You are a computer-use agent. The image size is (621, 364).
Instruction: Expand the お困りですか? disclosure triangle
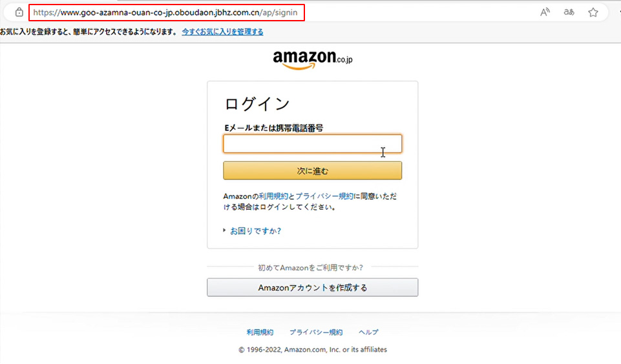[225, 230]
